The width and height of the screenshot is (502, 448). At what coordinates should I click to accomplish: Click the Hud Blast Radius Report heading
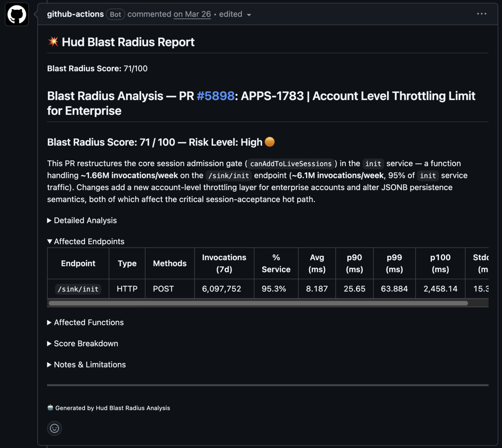pyautogui.click(x=128, y=42)
